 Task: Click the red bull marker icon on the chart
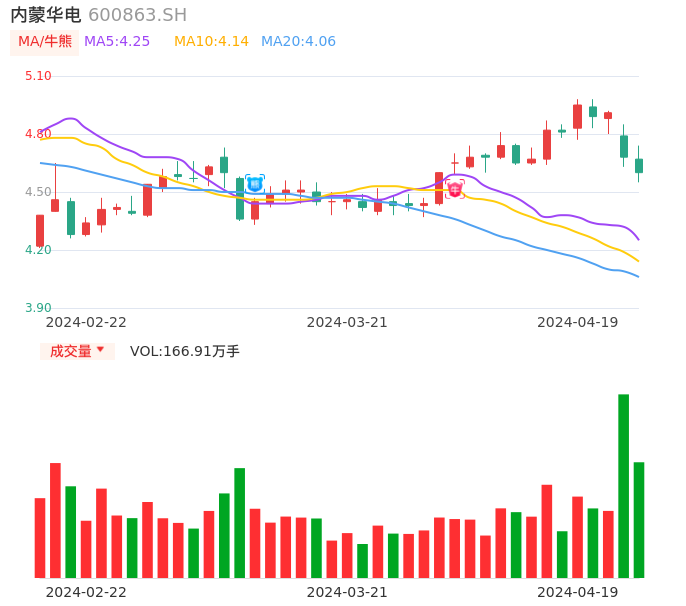[455, 189]
